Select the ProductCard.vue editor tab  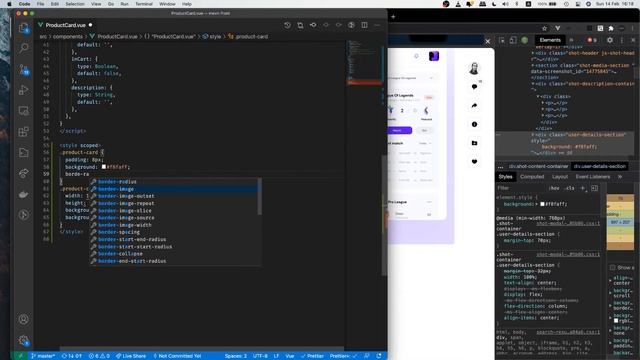click(x=65, y=25)
